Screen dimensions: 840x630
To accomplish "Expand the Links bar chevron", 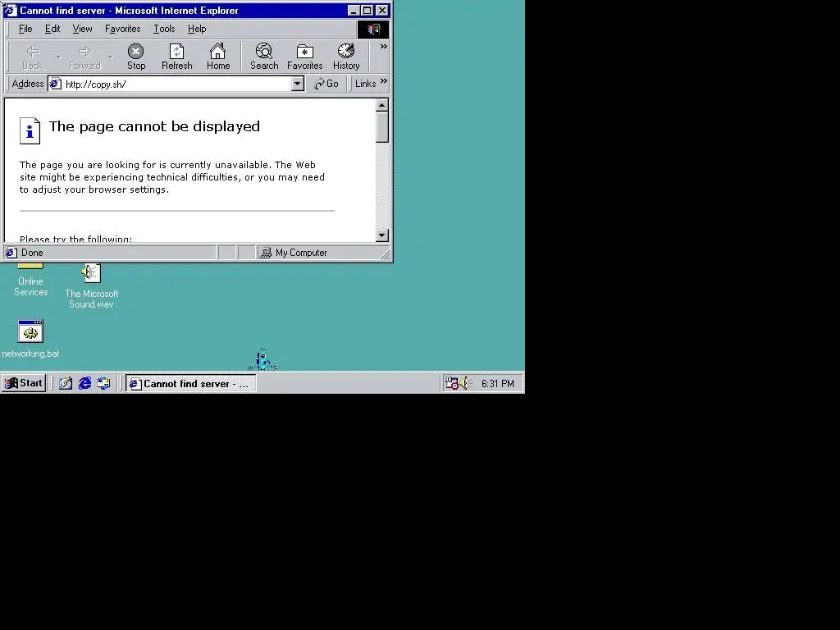I will tap(384, 81).
